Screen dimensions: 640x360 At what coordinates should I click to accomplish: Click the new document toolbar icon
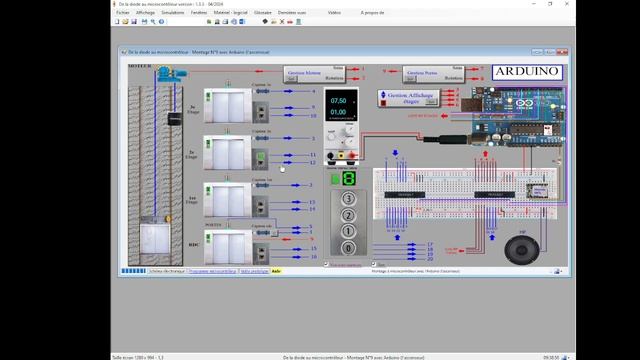117,22
